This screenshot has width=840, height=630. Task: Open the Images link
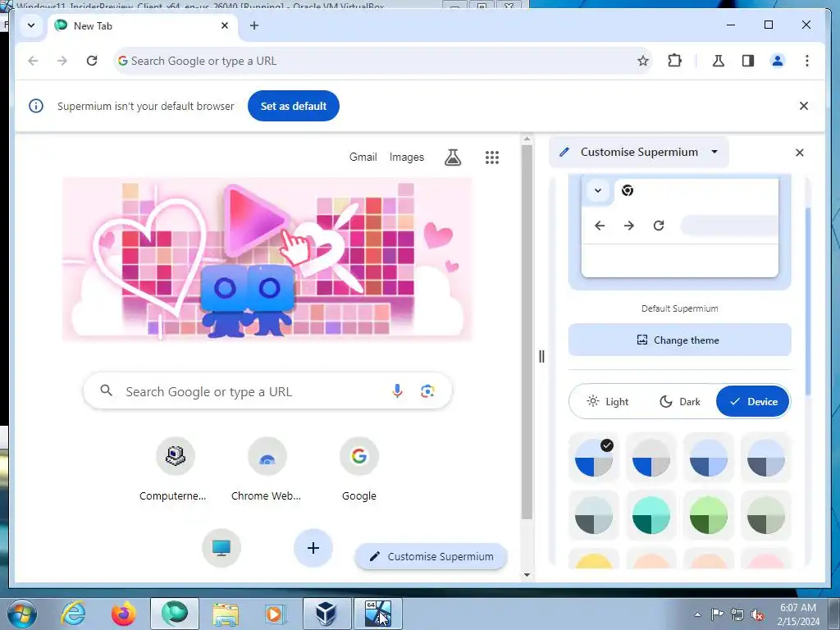[x=407, y=157]
